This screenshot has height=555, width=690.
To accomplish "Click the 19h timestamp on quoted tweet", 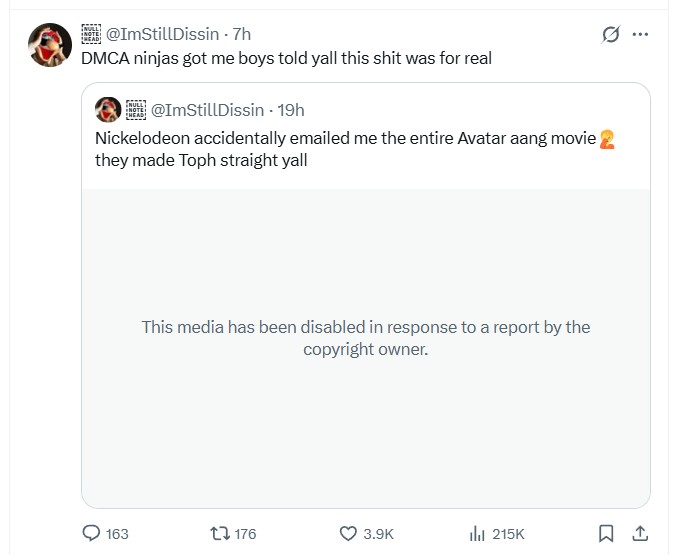I will 291,109.
